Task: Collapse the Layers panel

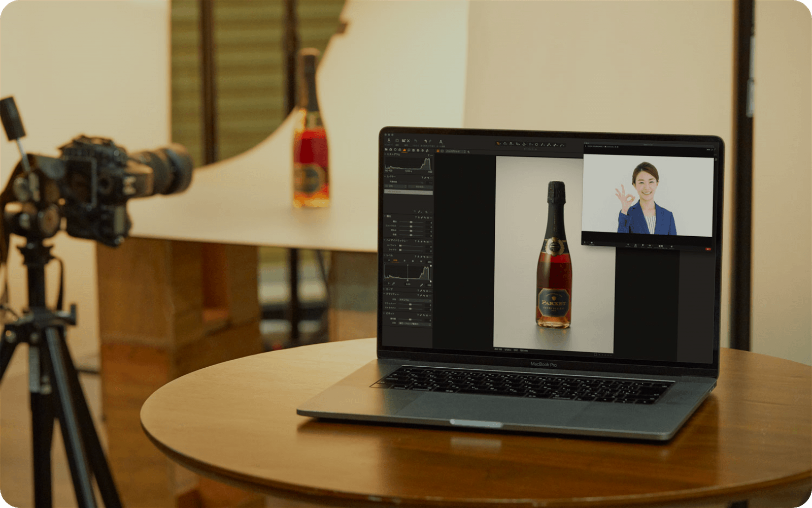Action: [x=385, y=176]
